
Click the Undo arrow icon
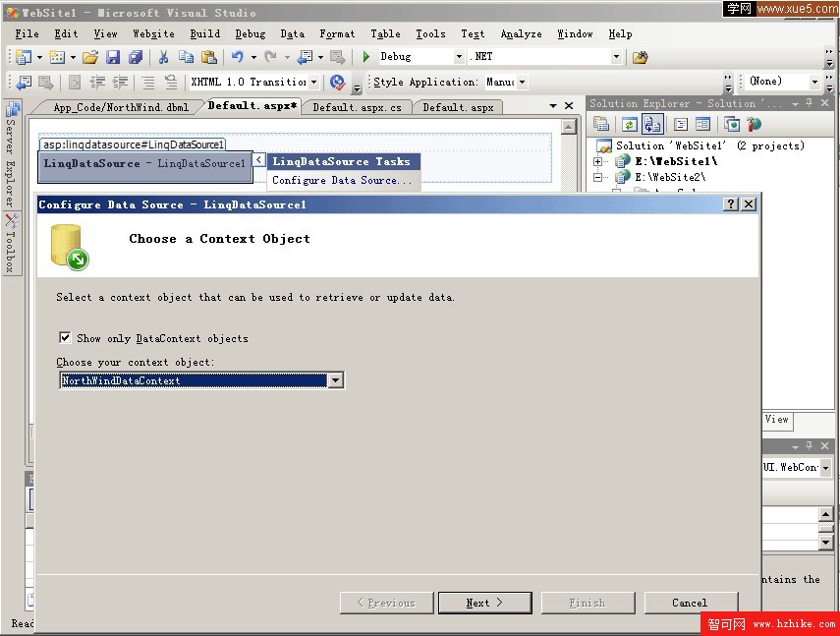click(x=238, y=56)
